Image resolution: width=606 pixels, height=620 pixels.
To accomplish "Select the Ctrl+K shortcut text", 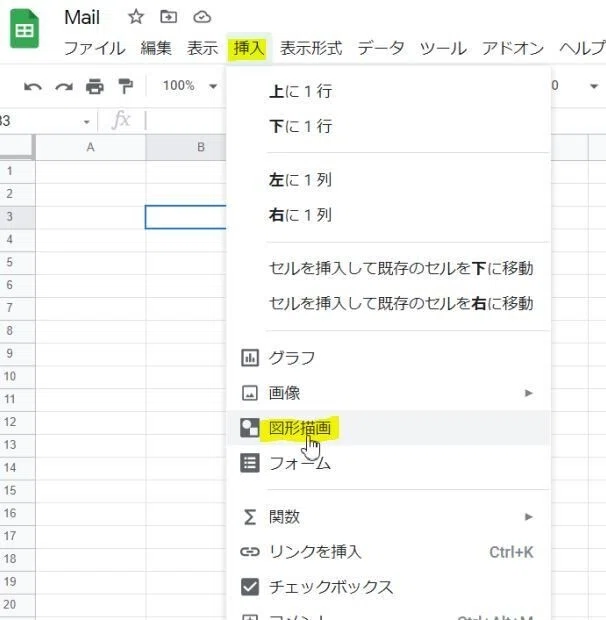I will (511, 552).
